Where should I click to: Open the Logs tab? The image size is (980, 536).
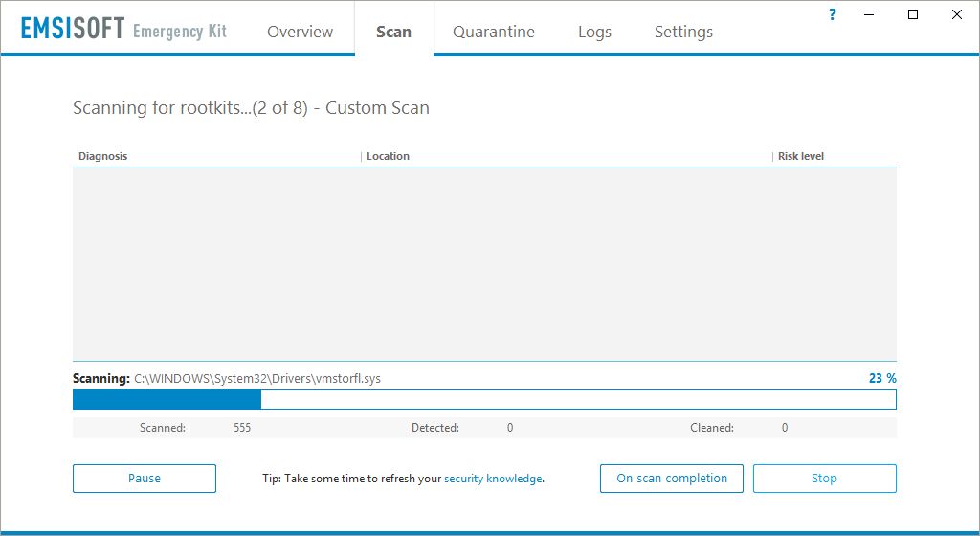[594, 32]
